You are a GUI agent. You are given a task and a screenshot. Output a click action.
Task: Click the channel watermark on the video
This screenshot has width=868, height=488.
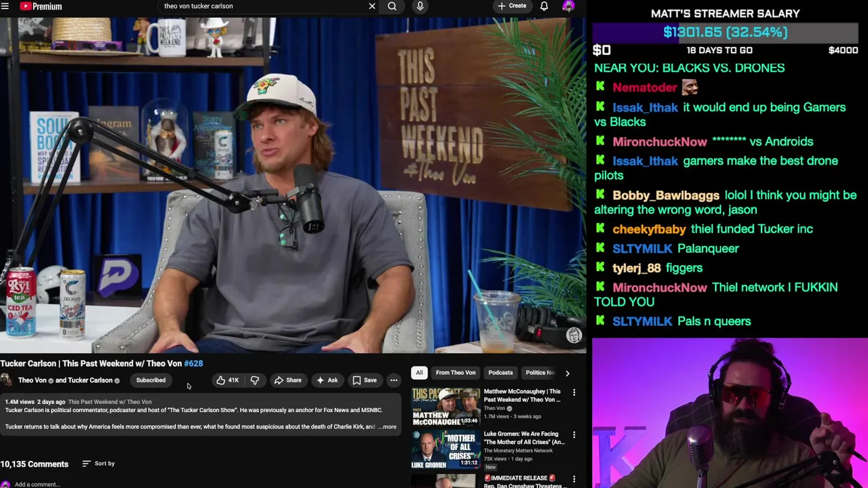pos(574,335)
